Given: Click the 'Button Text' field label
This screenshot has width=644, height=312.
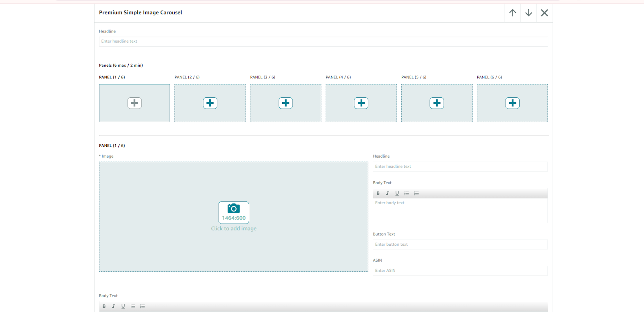Looking at the screenshot, I should [384, 234].
